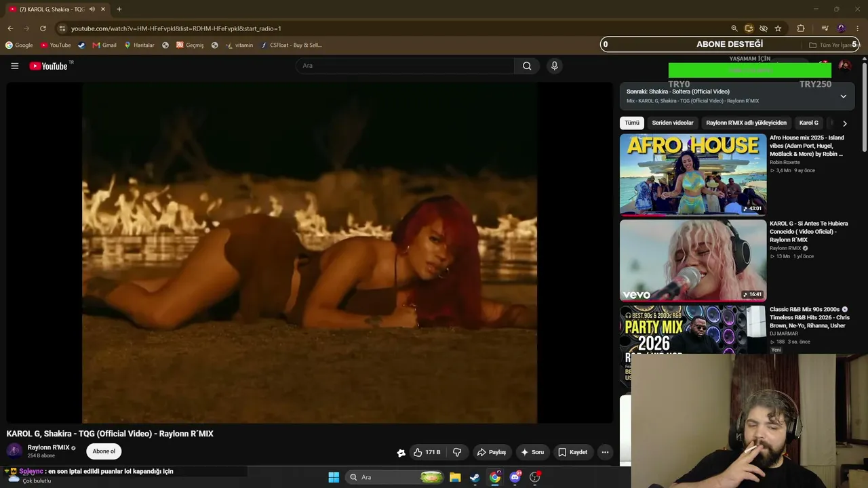Open zoom magnifier icon in address bar

point(734,28)
